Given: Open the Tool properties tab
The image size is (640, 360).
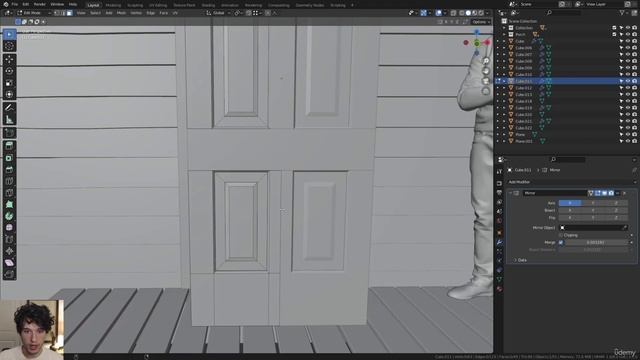Looking at the screenshot, I should pos(499,171).
